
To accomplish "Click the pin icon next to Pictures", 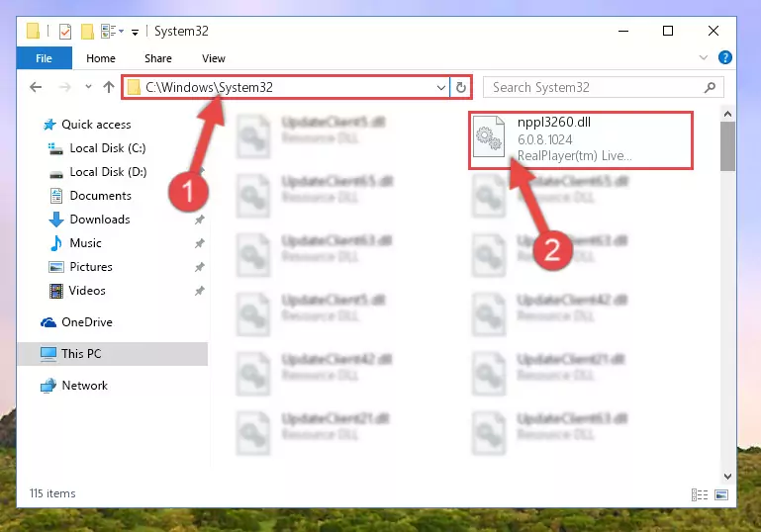I will tap(200, 267).
